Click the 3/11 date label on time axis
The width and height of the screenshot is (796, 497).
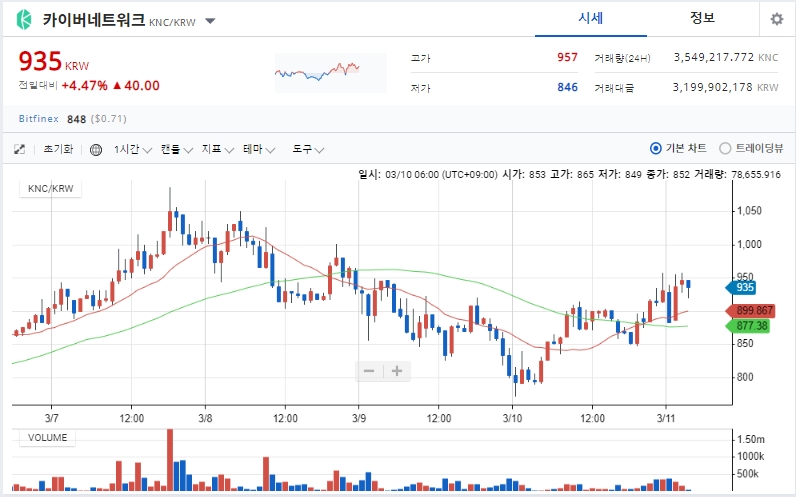(666, 419)
